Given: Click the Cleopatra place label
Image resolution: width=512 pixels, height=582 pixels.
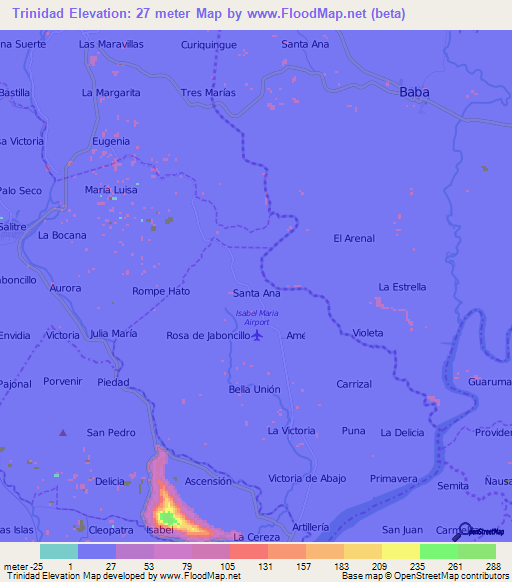Looking at the screenshot, I should pyautogui.click(x=111, y=530).
